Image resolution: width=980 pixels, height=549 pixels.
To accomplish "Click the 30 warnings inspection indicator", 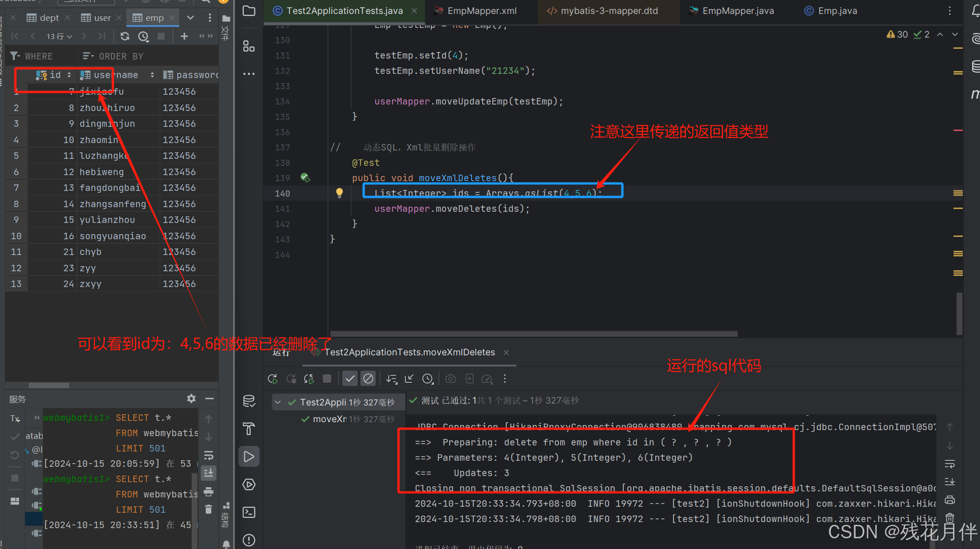I will 897,34.
